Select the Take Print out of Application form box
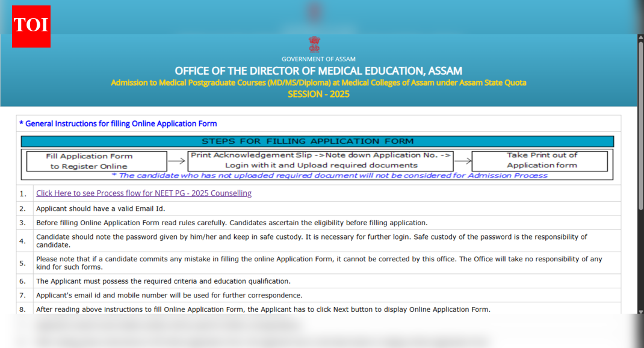Screen dimensions: 644x348 541,160
